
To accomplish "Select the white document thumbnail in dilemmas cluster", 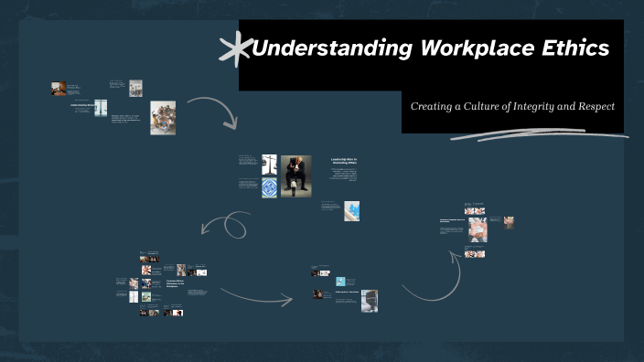I will coord(134,297).
